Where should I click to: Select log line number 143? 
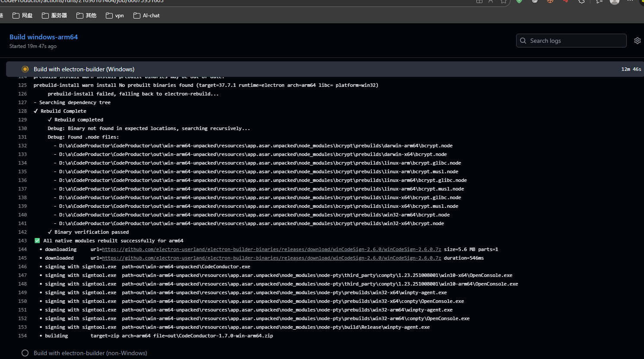22,241
